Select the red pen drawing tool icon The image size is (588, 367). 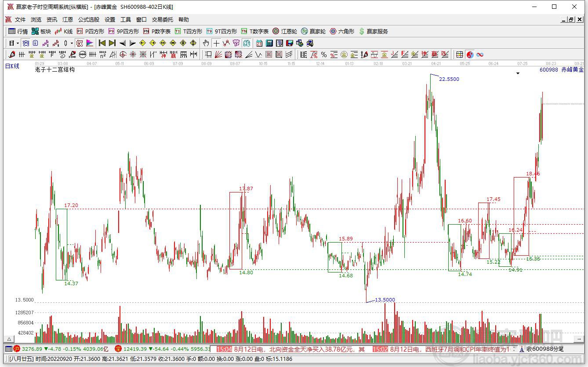12,55
